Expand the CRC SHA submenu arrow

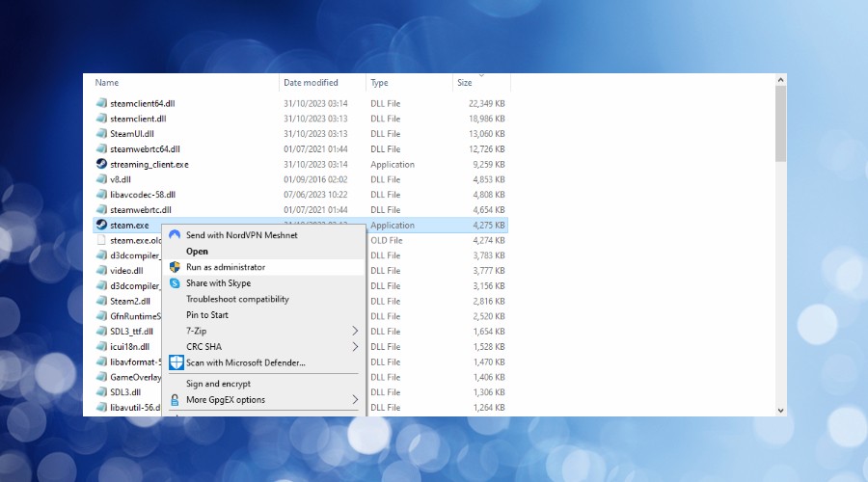355,347
